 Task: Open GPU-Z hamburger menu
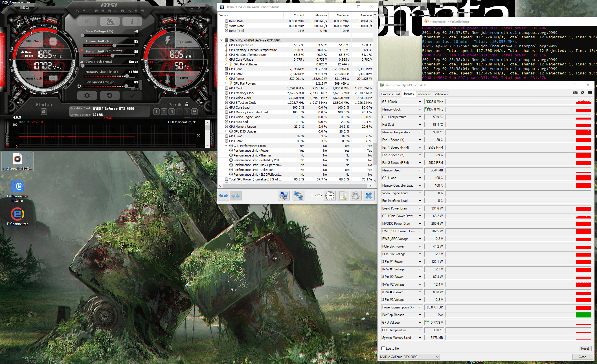(589, 92)
